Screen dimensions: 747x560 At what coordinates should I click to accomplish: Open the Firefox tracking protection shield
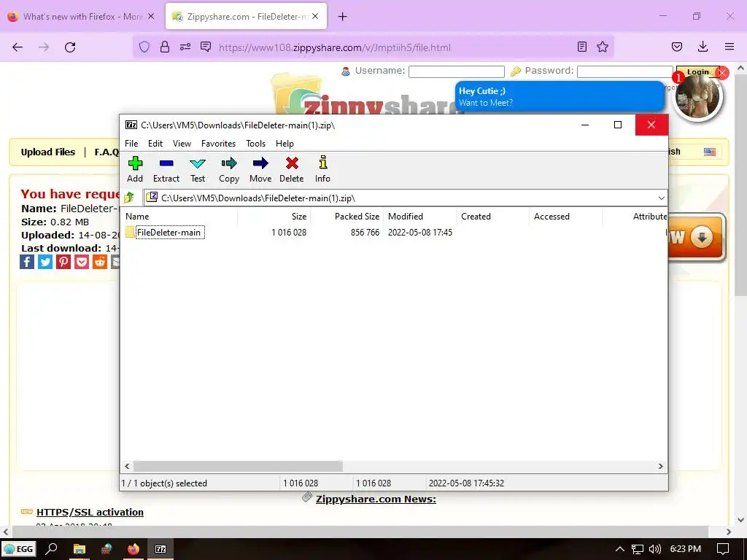pos(144,47)
